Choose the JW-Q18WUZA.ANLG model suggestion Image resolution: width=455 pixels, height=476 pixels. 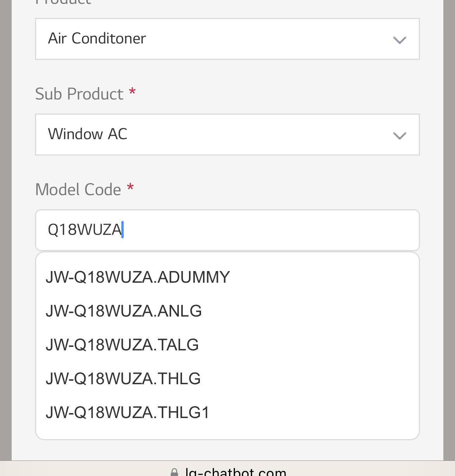124,311
